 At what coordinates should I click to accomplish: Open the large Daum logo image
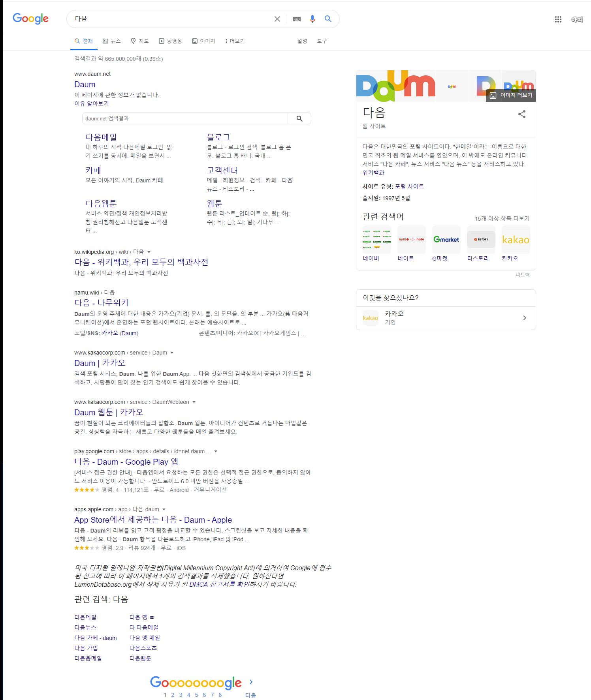395,86
